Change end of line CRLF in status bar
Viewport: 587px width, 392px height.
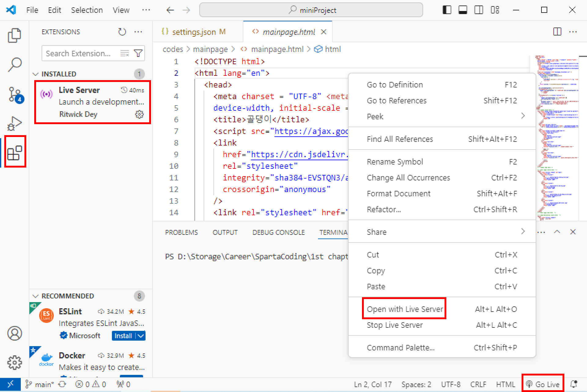coord(478,384)
